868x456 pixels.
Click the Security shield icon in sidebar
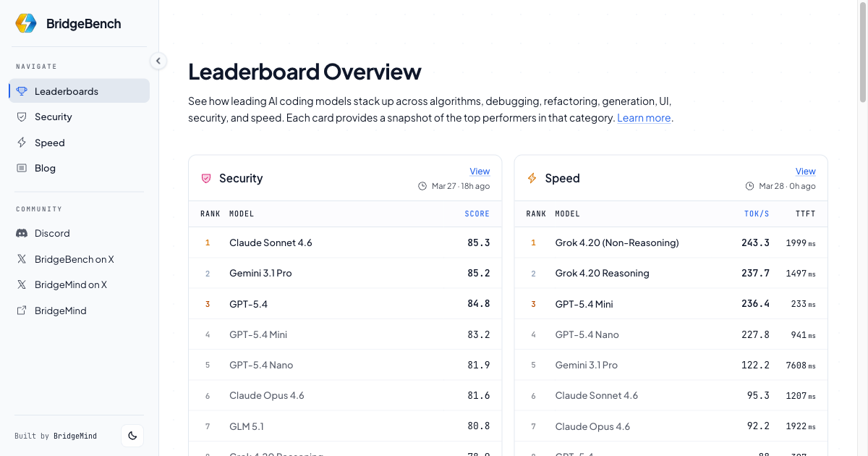[22, 117]
